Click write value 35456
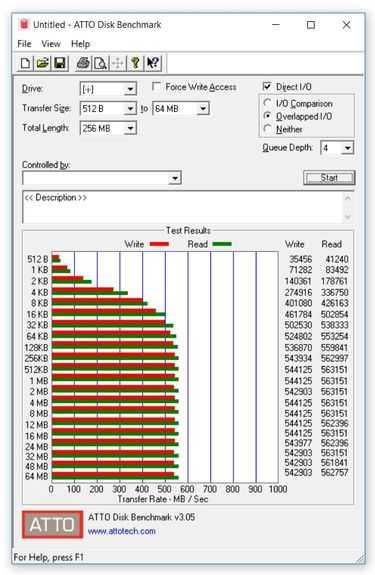375x575 pixels. pos(301,259)
